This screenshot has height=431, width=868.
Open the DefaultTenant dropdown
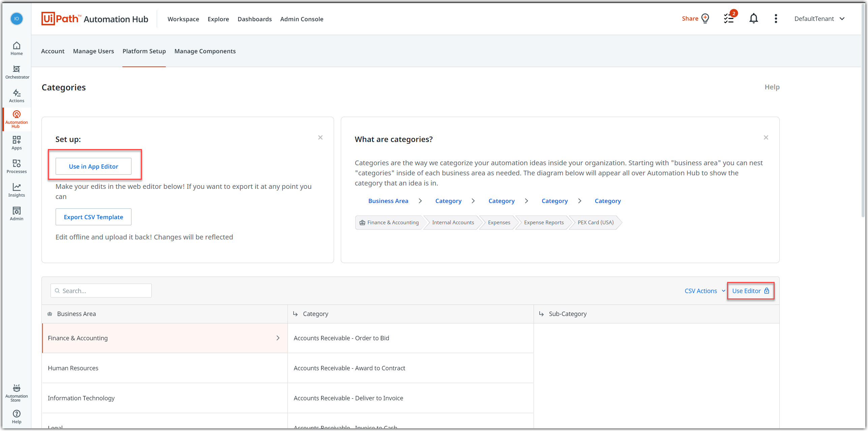pos(819,19)
